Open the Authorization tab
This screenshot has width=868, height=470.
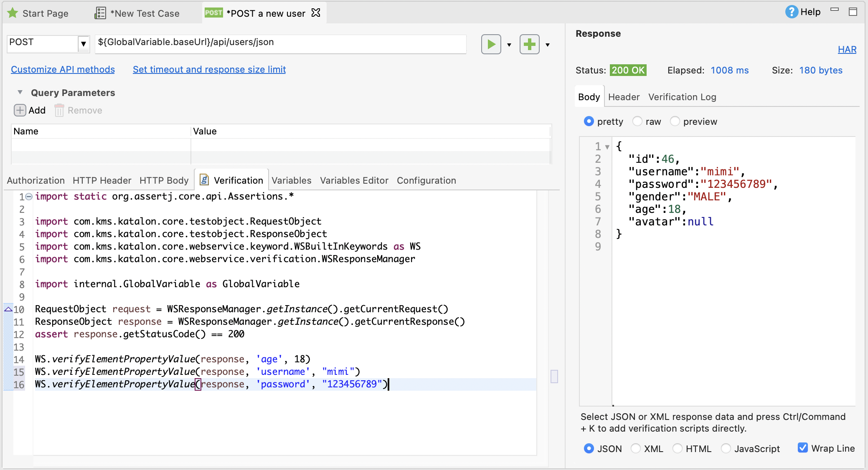(36, 180)
